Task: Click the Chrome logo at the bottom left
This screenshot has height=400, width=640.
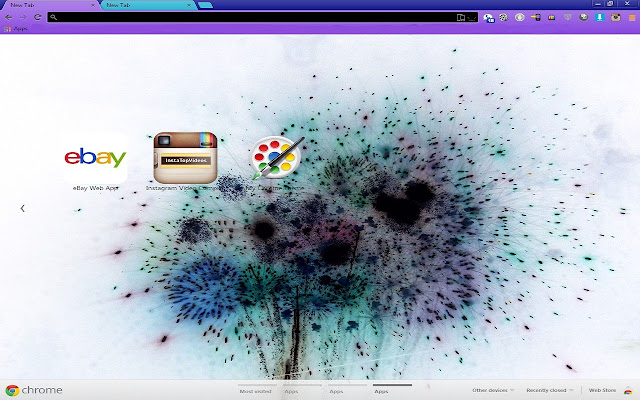Action: (12, 390)
